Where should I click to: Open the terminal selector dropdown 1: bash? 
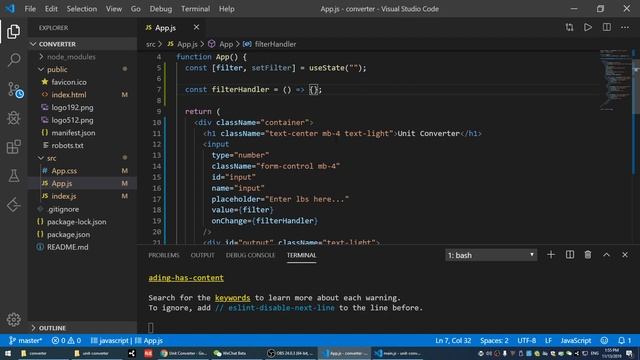491,255
